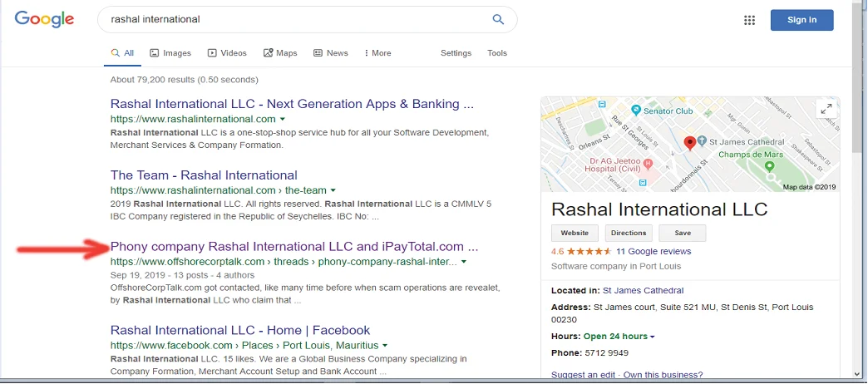Click the 'About 79,200 results' text
868x384 pixels.
click(x=184, y=80)
